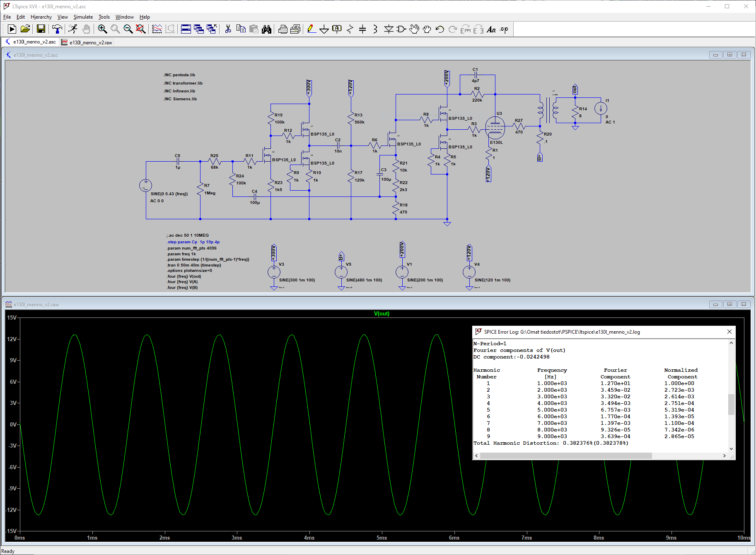The width and height of the screenshot is (756, 555).
Task: Open the Component gate icon
Action: (x=401, y=29)
